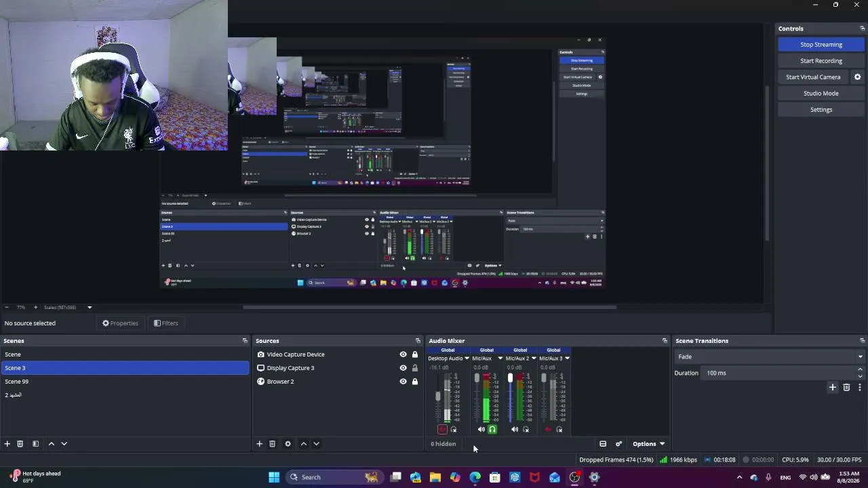Mute the Mic/Aux 2 channel
This screenshot has width=868, height=488.
[x=515, y=430]
